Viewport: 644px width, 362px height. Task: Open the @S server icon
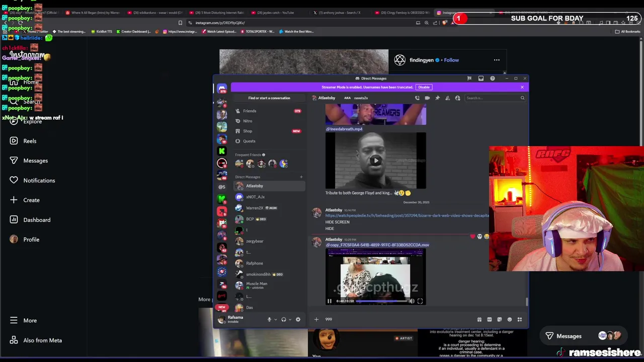(x=222, y=187)
